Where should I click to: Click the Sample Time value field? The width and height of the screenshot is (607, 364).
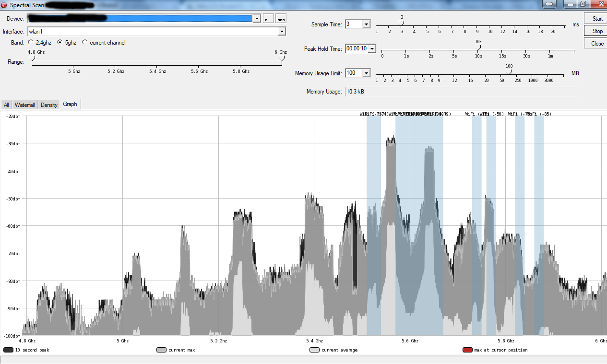tap(354, 24)
